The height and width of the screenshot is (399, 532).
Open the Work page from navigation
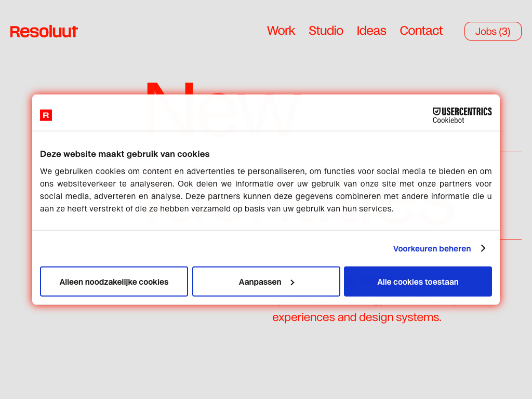(x=281, y=31)
